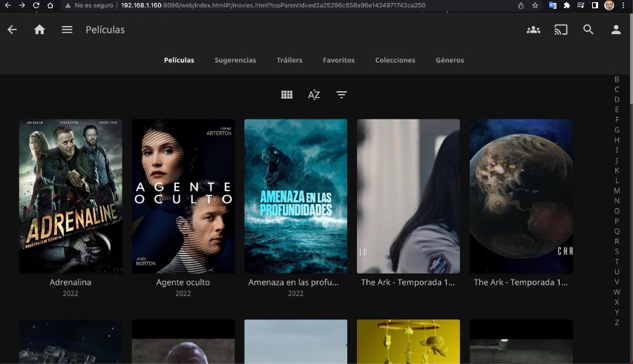Jump to letter W in alphabet picker
The width and height of the screenshot is (633, 364).
617,292
